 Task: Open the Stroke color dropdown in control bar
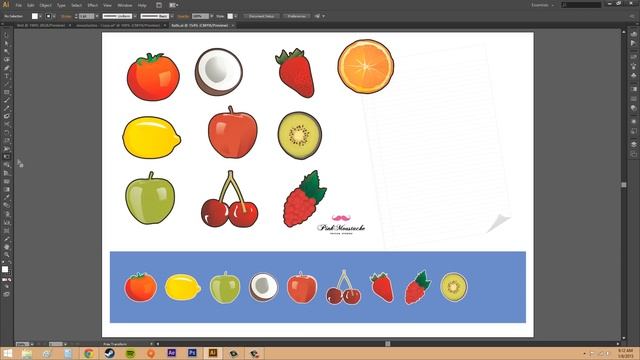tap(54, 16)
